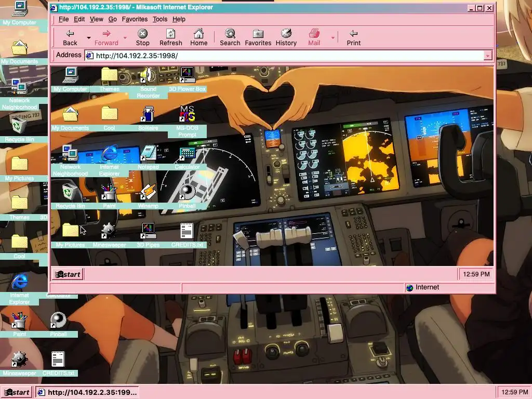Open the Favorites menu in menu bar
532x399 pixels.
[x=135, y=19]
